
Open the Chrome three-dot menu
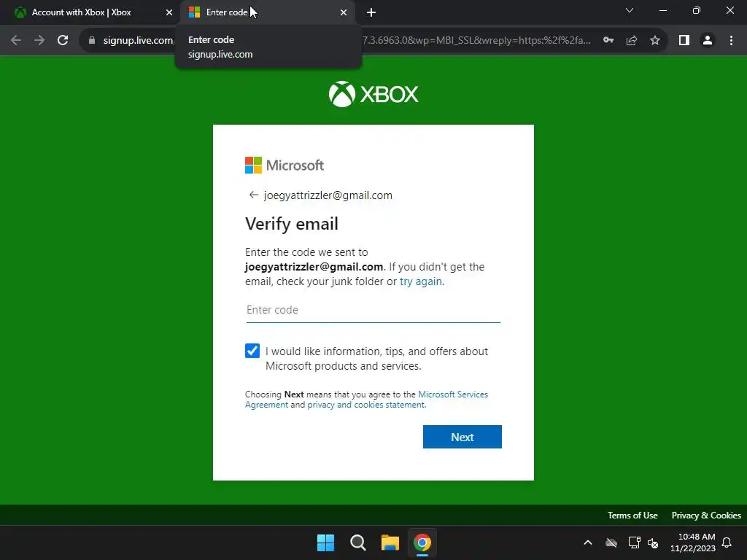coord(731,41)
